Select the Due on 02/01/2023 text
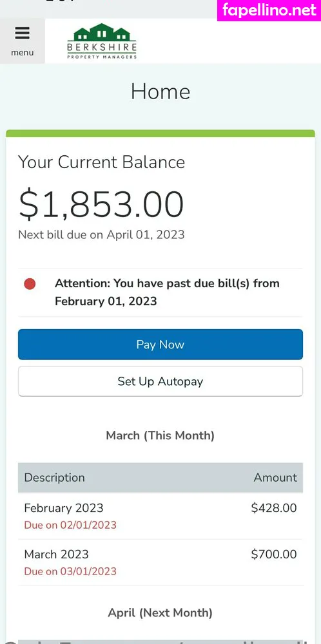The width and height of the screenshot is (321, 644). click(70, 525)
